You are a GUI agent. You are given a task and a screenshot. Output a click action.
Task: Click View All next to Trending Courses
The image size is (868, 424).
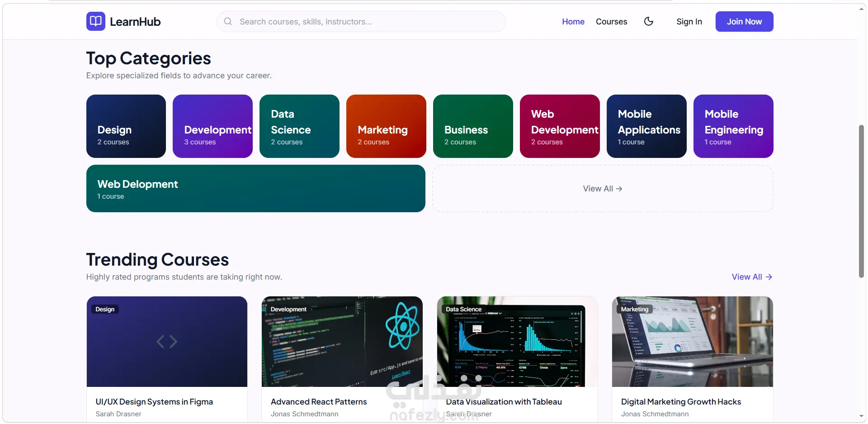[752, 277]
